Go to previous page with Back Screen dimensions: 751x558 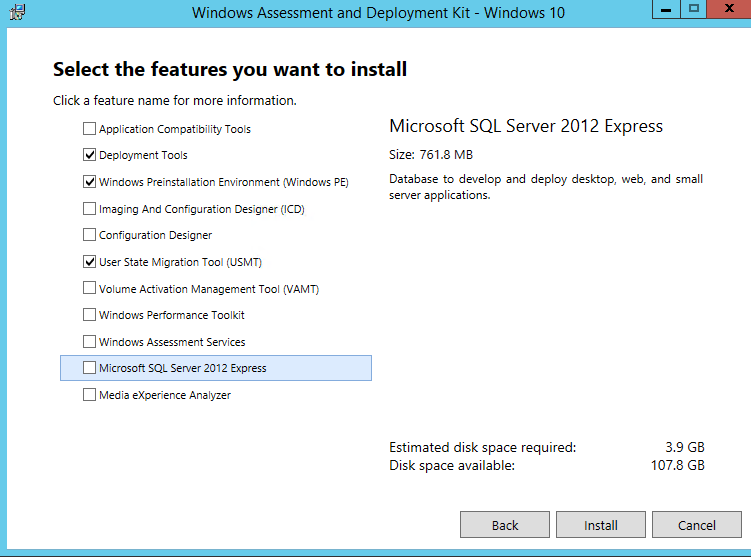coord(505,525)
